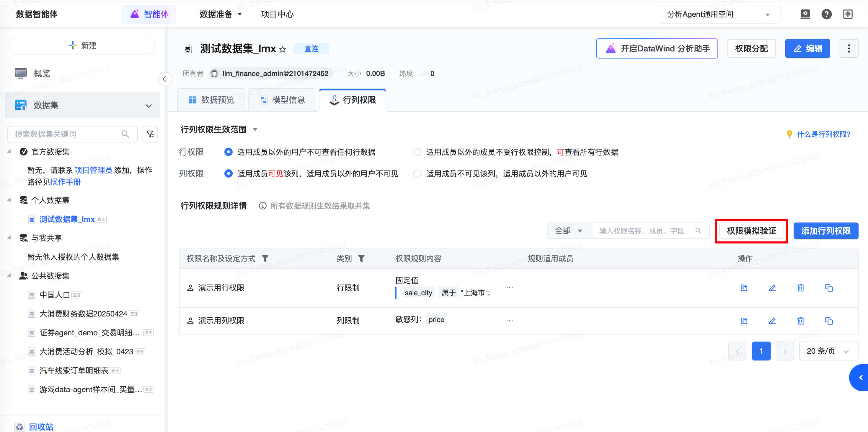Click the ellipsis in 演示用列权限 rule content
The image size is (868, 432).
[x=510, y=320]
